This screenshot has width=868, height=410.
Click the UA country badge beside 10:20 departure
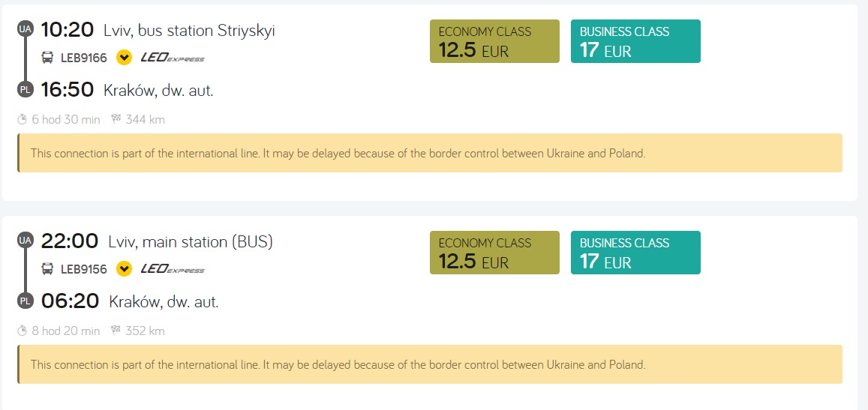26,29
